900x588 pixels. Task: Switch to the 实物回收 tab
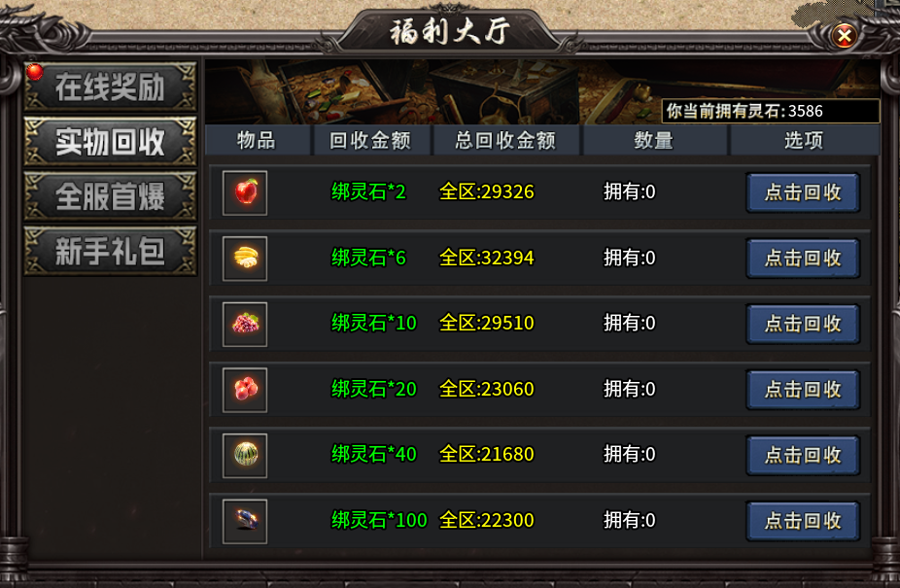click(110, 142)
